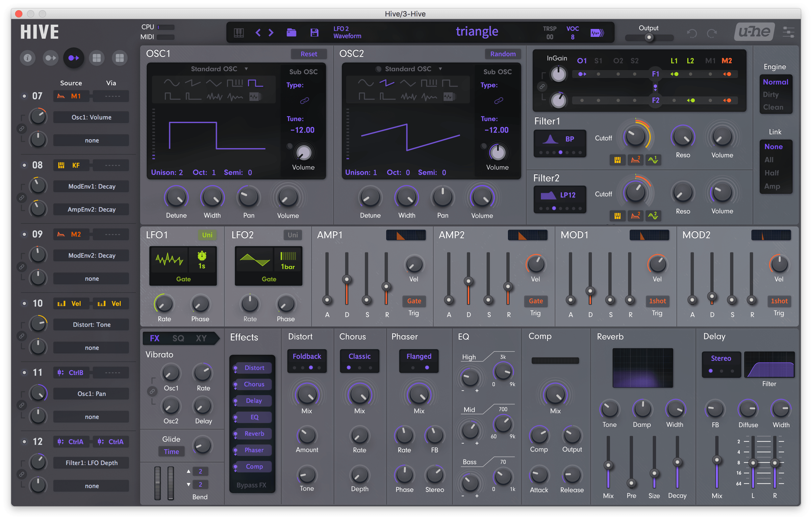Click Filter2 LFO 2 modulation icon
The width and height of the screenshot is (812, 520).
point(653,216)
